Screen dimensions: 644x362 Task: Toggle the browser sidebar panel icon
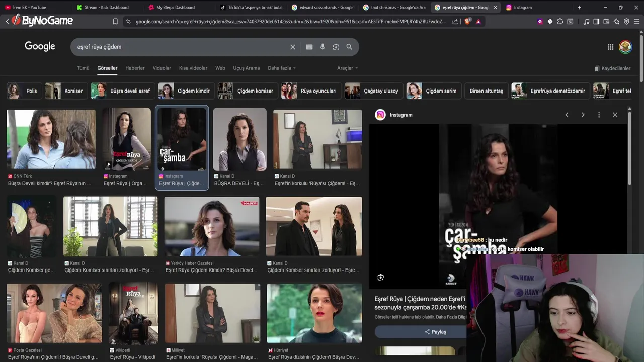click(596, 22)
